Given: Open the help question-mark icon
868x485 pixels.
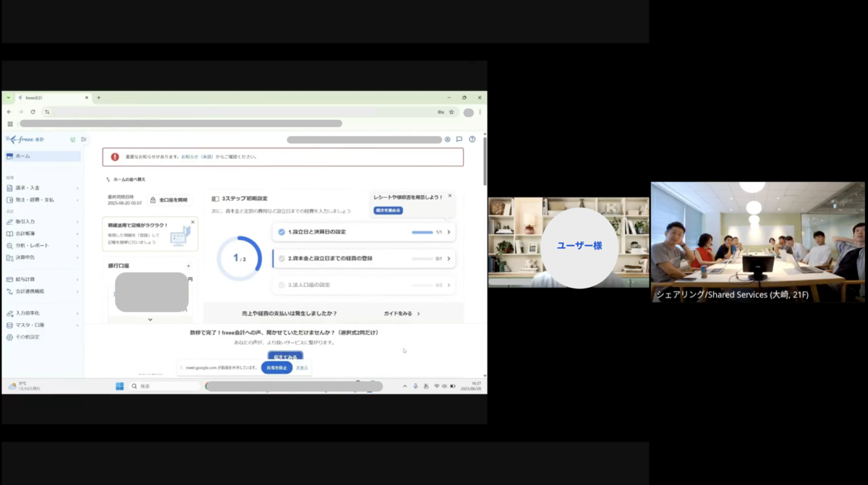Looking at the screenshot, I should point(472,140).
